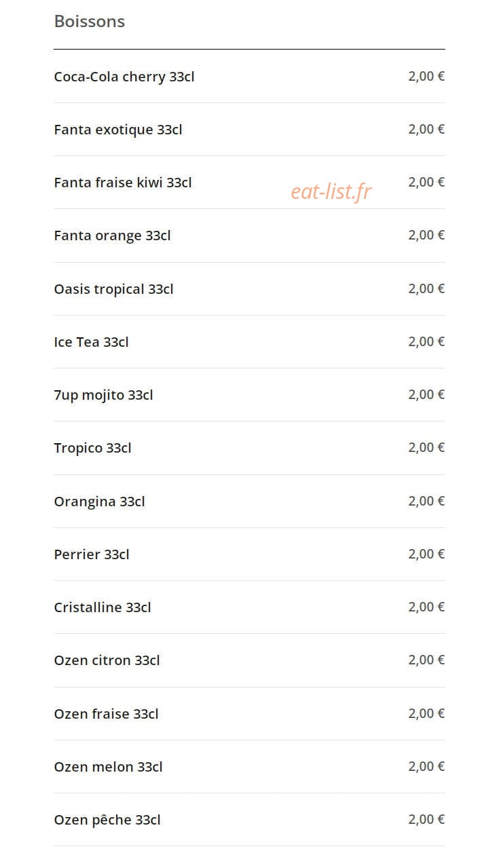Choose Perrier 33cl
This screenshot has height=868, width=503.
(x=249, y=554)
